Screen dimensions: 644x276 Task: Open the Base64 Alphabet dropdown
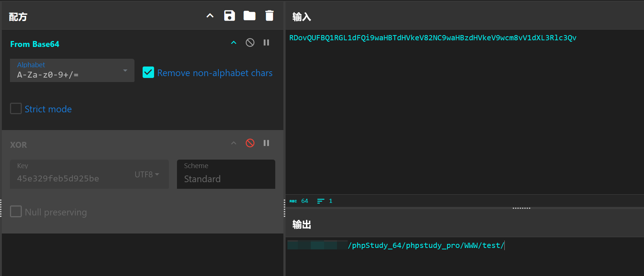pyautogui.click(x=72, y=70)
